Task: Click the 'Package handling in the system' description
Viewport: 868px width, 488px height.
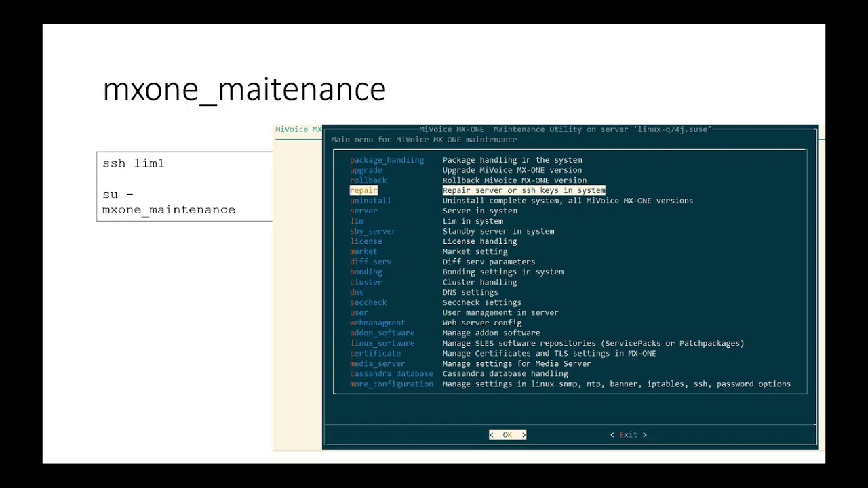Action: tap(512, 160)
